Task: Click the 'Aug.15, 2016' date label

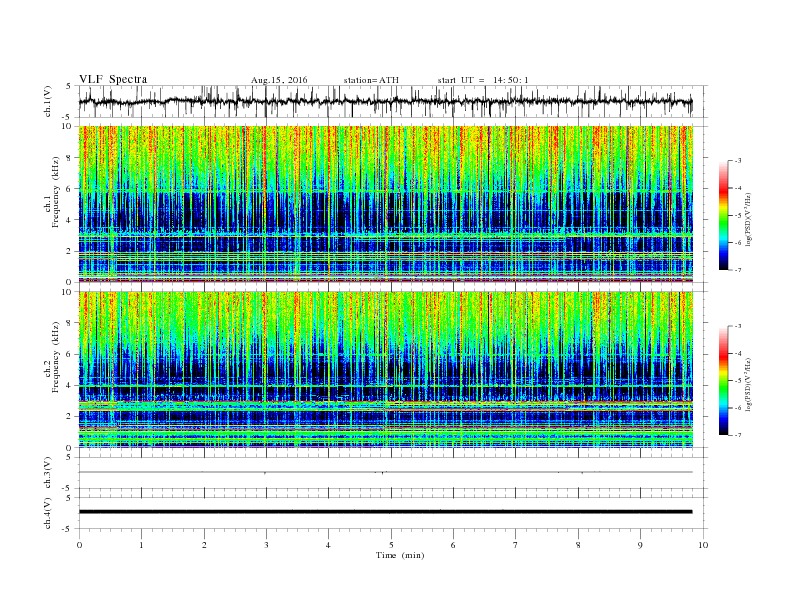Action: (279, 80)
